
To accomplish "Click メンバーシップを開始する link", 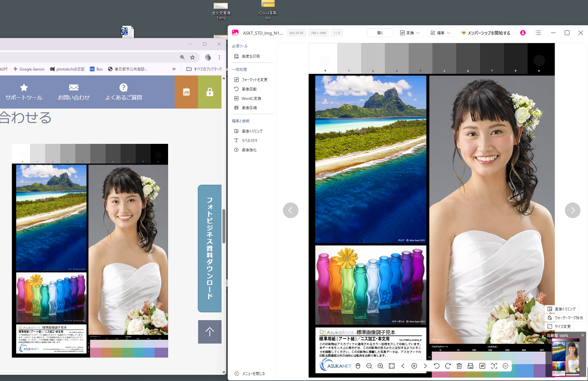I will pyautogui.click(x=486, y=33).
